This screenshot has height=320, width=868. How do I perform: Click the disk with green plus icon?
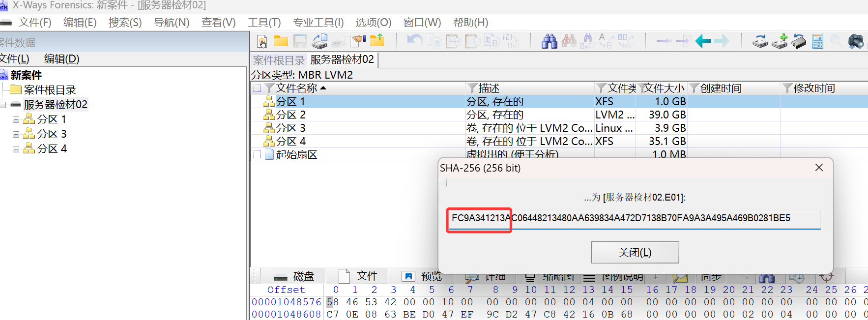[x=780, y=41]
